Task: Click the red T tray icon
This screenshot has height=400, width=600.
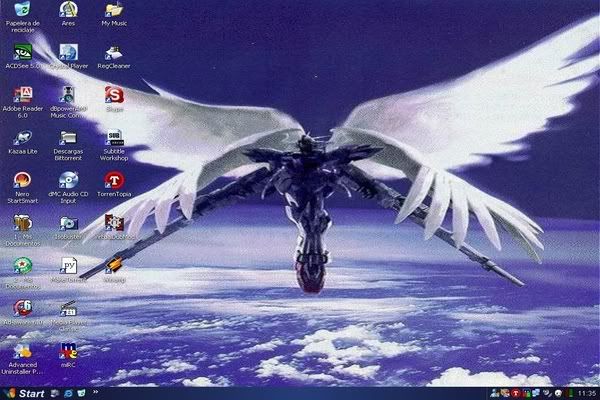Action: point(515,393)
